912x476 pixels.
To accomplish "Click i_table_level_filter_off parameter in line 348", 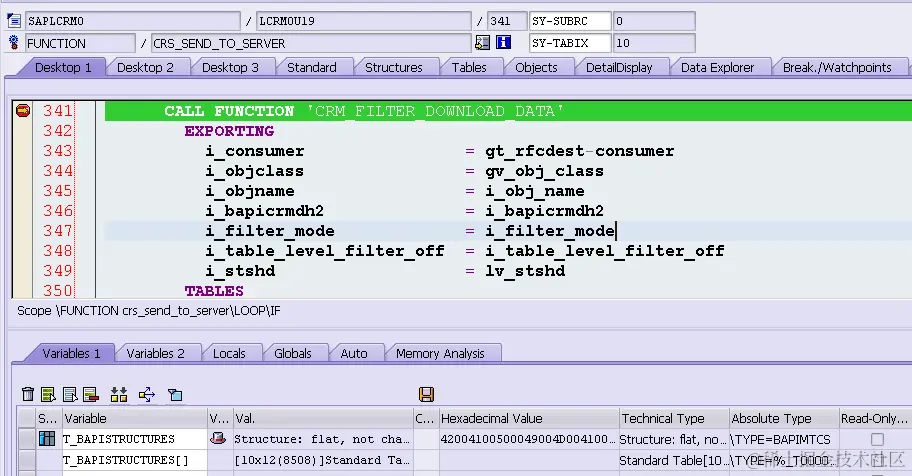I will click(x=325, y=251).
